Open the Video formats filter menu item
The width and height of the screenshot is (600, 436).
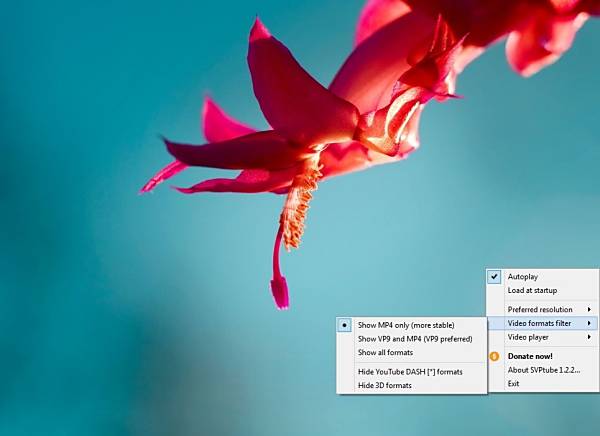pos(542,323)
